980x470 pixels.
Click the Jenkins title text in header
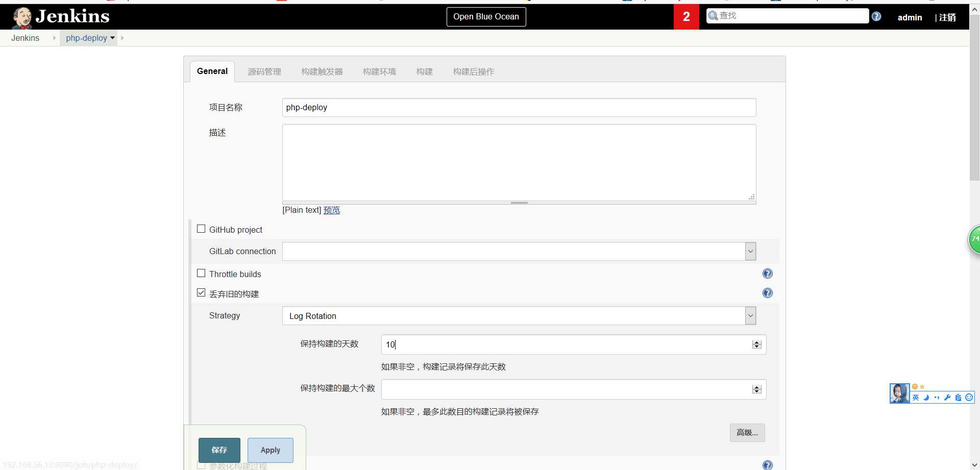[x=72, y=16]
